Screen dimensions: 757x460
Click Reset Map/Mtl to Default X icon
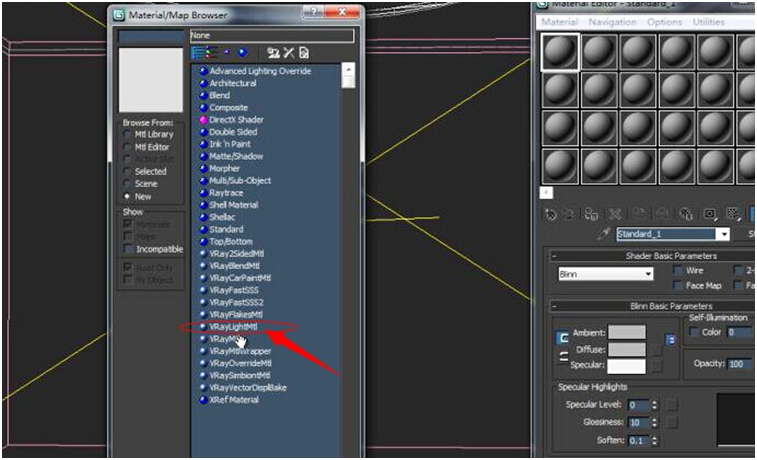[615, 214]
